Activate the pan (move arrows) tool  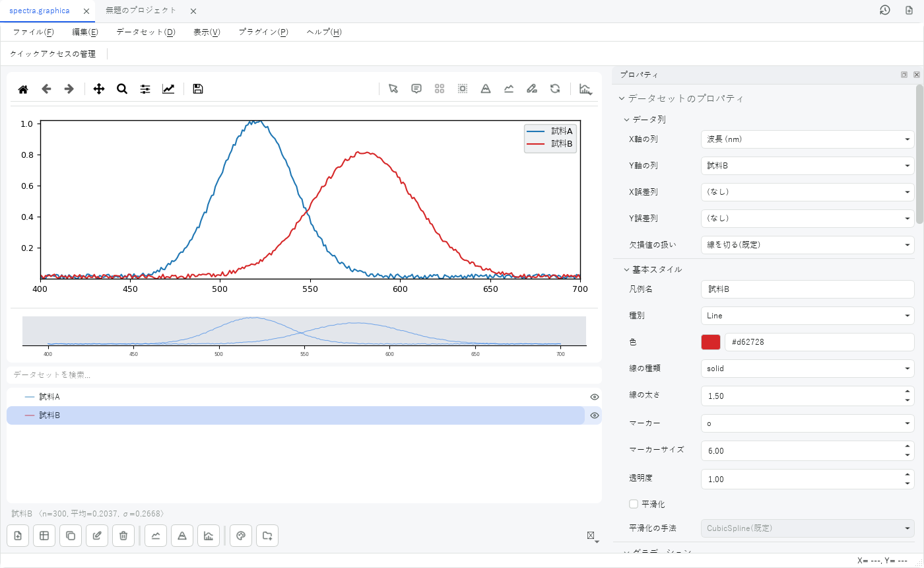point(99,89)
